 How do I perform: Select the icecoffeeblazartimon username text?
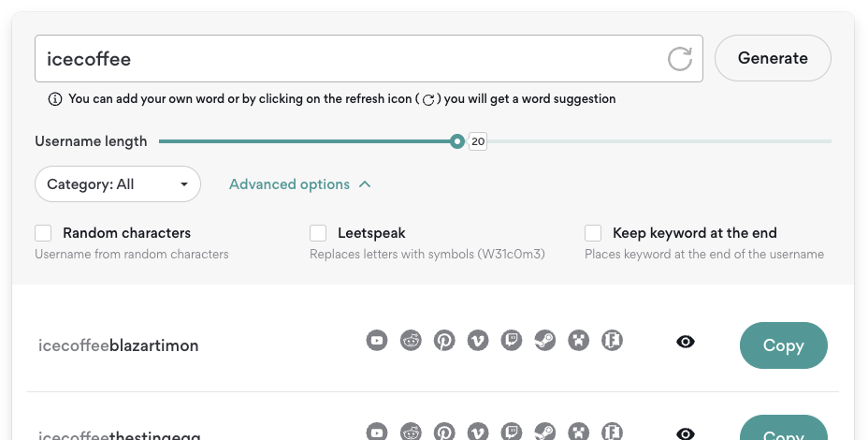click(119, 345)
